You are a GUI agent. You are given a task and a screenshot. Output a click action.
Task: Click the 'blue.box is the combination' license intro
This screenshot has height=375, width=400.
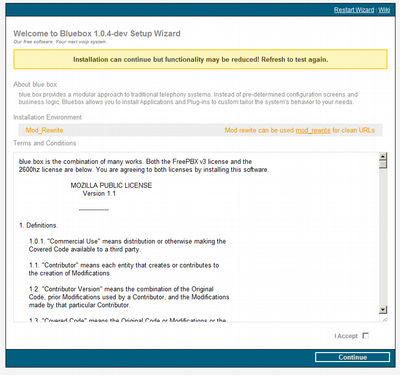coord(144,166)
